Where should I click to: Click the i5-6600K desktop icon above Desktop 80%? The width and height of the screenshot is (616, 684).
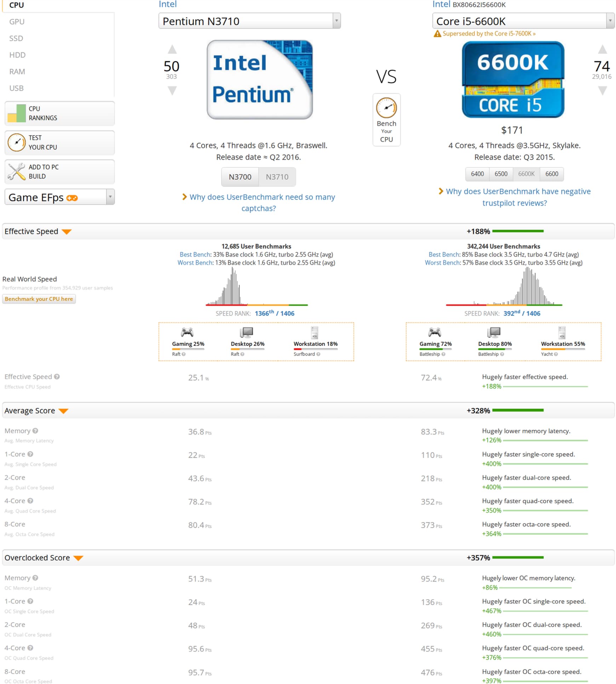click(x=494, y=332)
